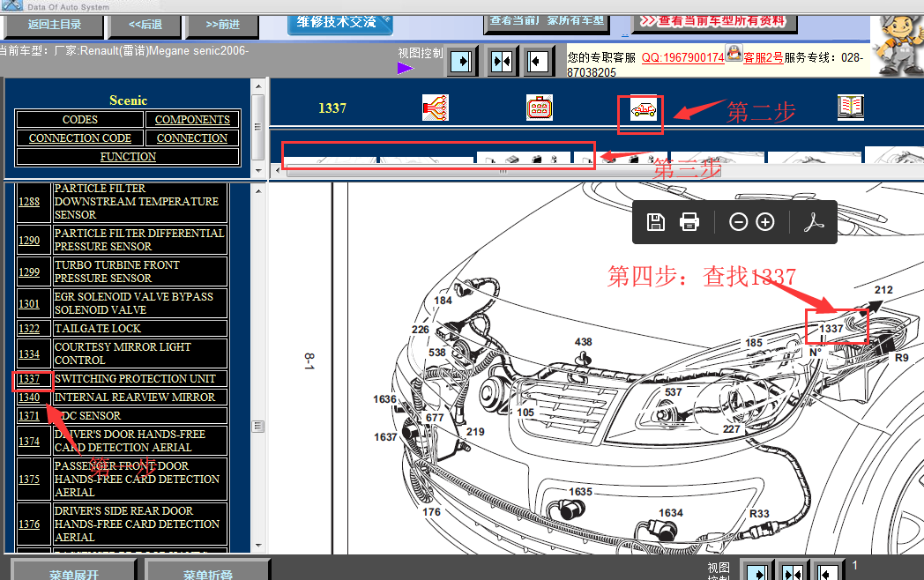This screenshot has width=924, height=580.
Task: Click the bottom view-control center-split button
Action: click(x=793, y=572)
